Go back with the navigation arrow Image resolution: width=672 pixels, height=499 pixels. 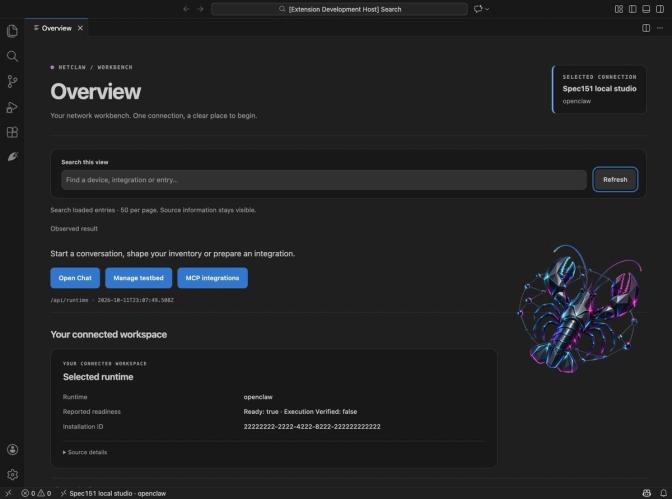tap(186, 9)
